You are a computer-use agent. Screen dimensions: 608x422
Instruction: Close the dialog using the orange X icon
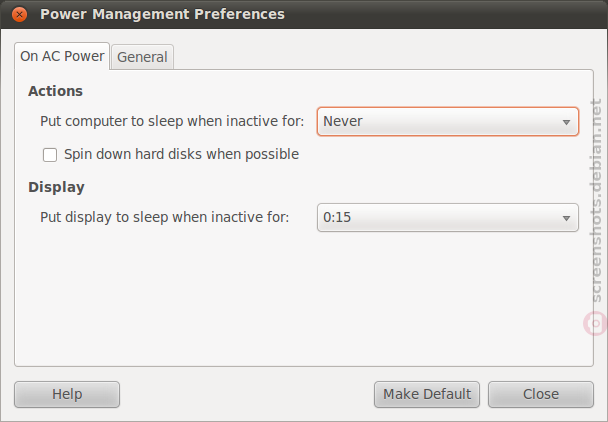pyautogui.click(x=19, y=15)
